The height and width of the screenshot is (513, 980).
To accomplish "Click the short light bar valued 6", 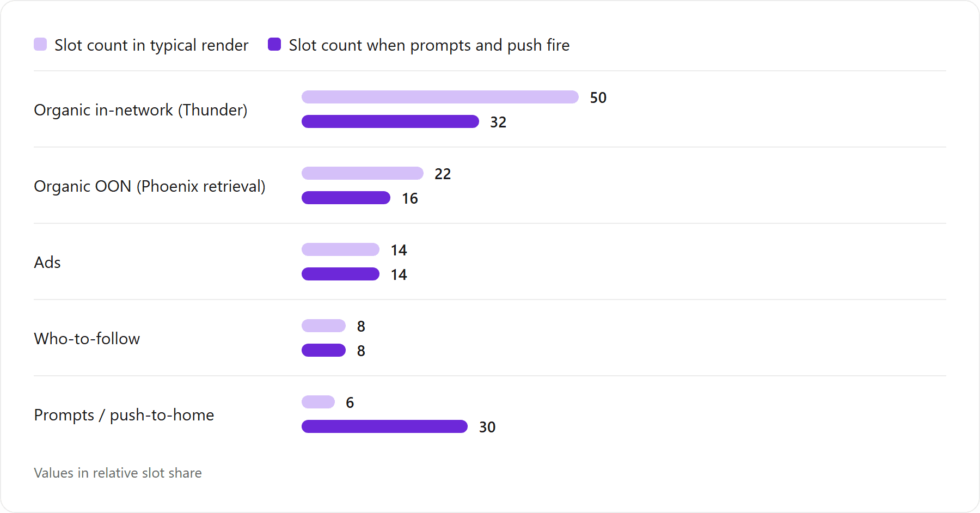I will click(x=318, y=402).
